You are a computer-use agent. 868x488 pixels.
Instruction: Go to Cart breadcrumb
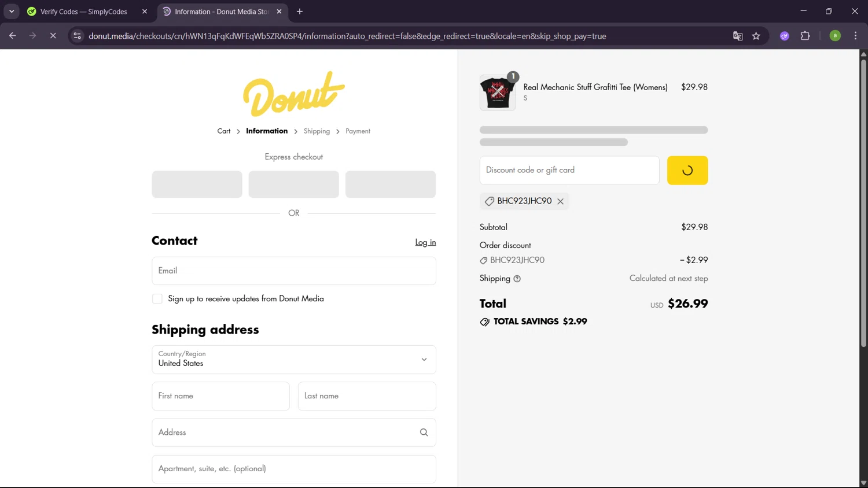coord(223,131)
